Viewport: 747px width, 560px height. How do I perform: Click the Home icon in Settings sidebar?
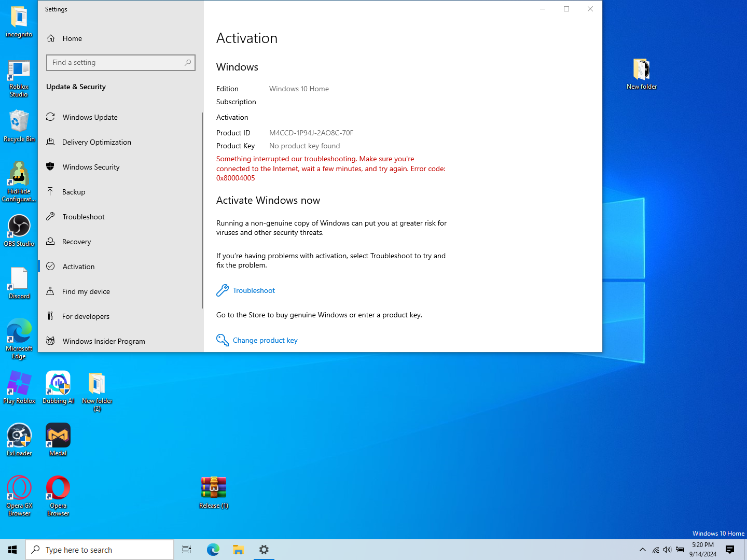51,38
